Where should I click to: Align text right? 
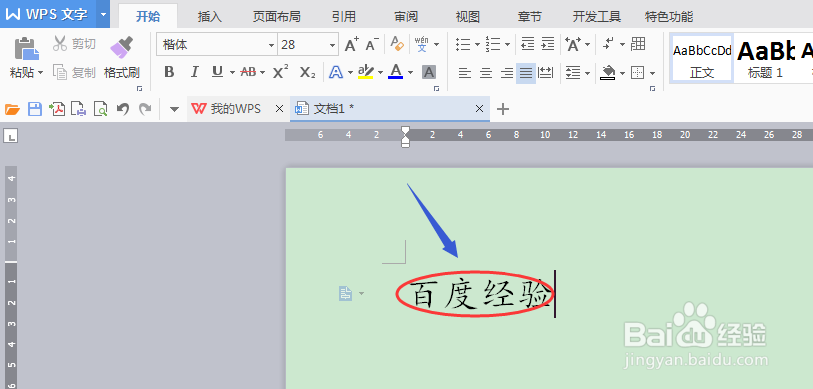pos(507,73)
